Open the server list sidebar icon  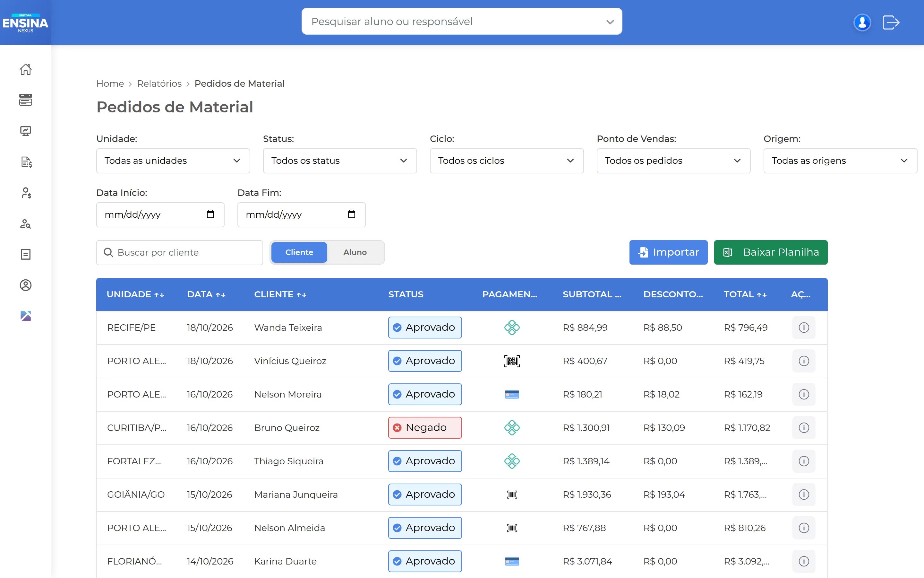click(26, 100)
